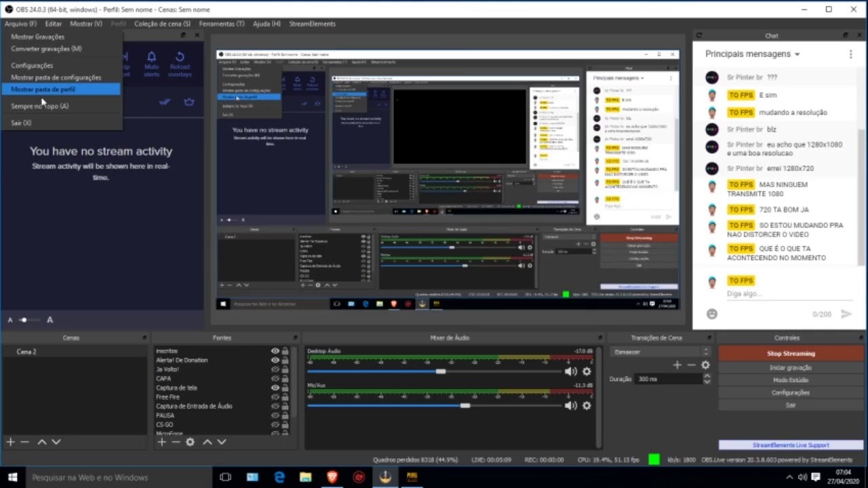Expand the Principais mensagens dropdown
The image size is (868, 488).
tap(752, 54)
